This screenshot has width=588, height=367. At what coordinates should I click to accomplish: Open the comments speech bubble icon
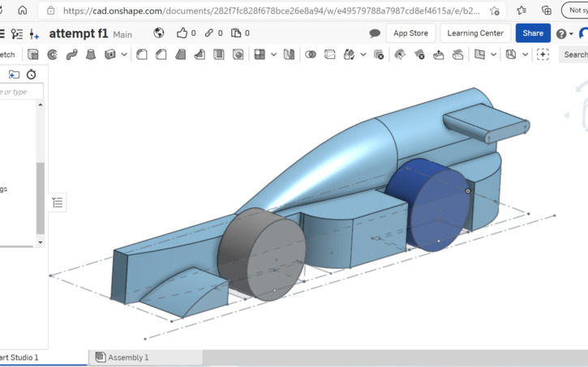click(x=375, y=34)
